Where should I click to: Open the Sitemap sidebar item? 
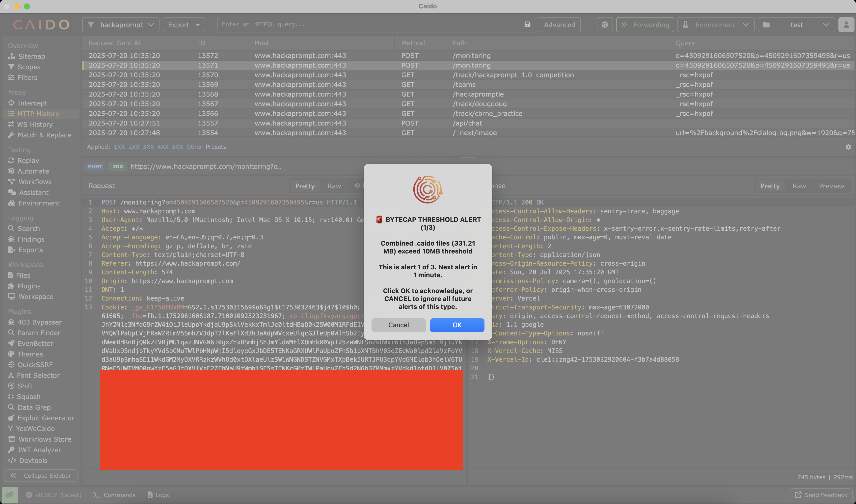(31, 56)
